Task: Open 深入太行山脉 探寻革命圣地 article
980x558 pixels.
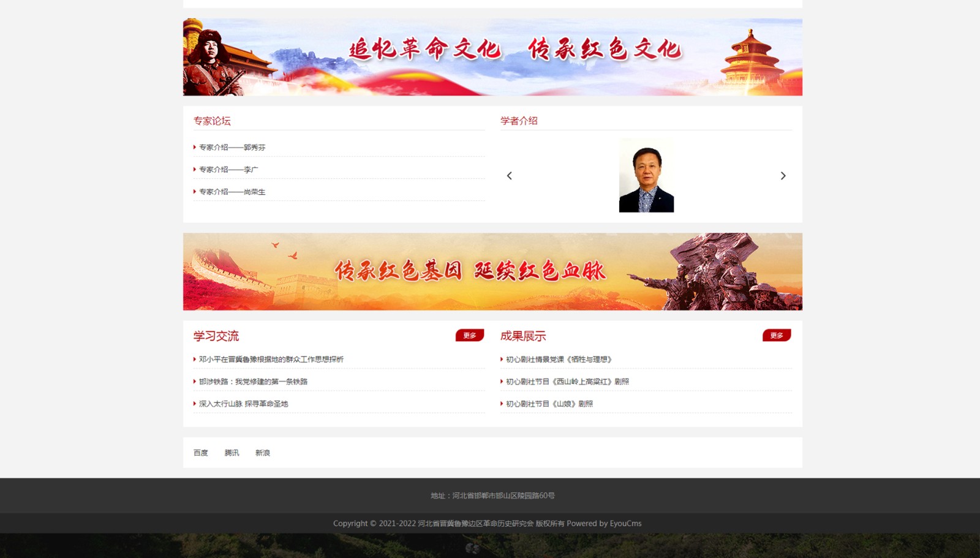Action: pyautogui.click(x=243, y=404)
